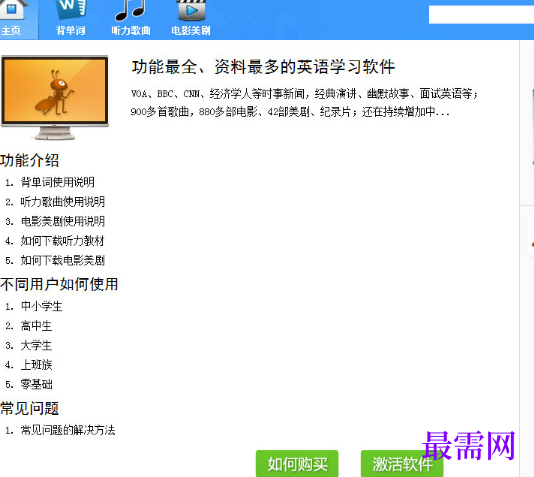Open 听力歌曲使用说明 link
The height and width of the screenshot is (477, 534).
point(63,202)
